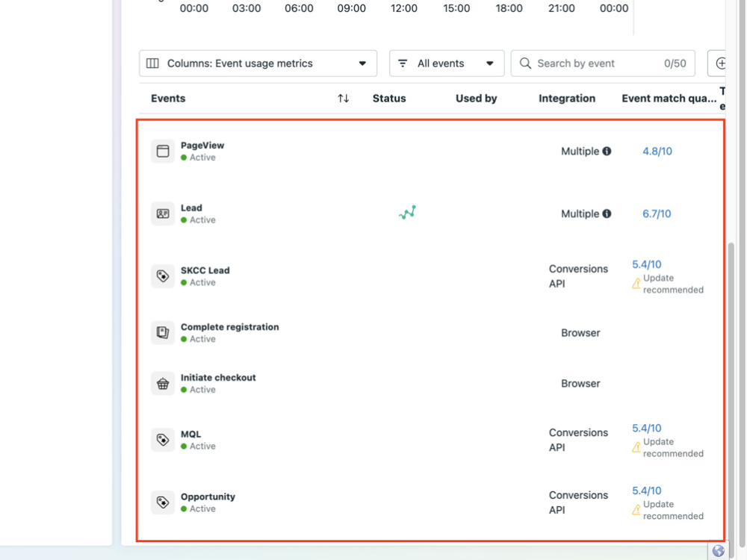This screenshot has width=747, height=560.
Task: Click the Complete registration event icon
Action: (x=163, y=332)
